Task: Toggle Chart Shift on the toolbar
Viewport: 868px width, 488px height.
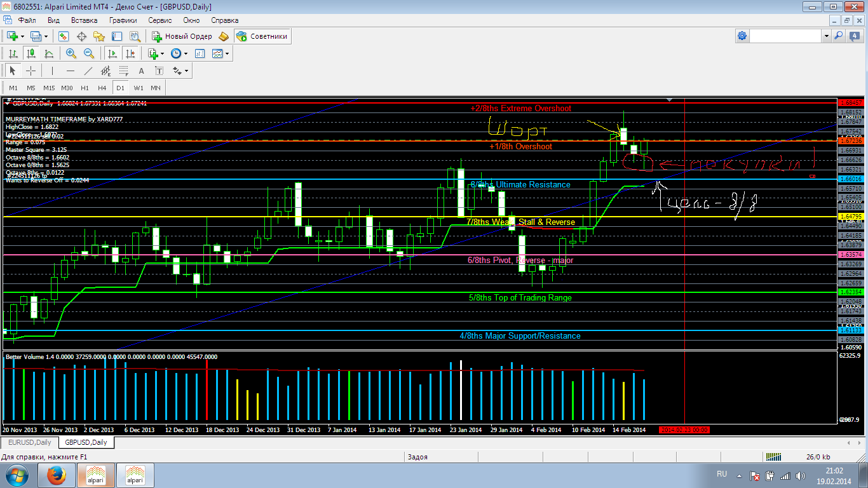Action: pos(130,54)
